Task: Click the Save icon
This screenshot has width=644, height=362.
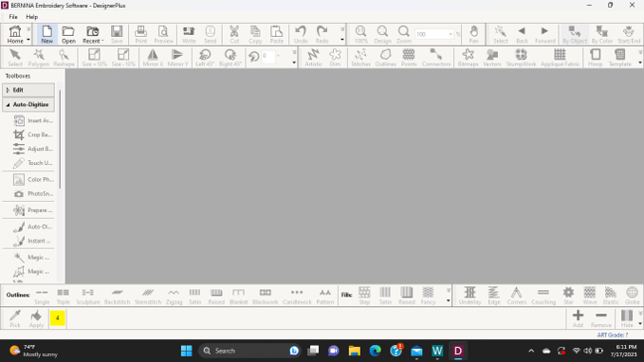Action: pos(117,34)
